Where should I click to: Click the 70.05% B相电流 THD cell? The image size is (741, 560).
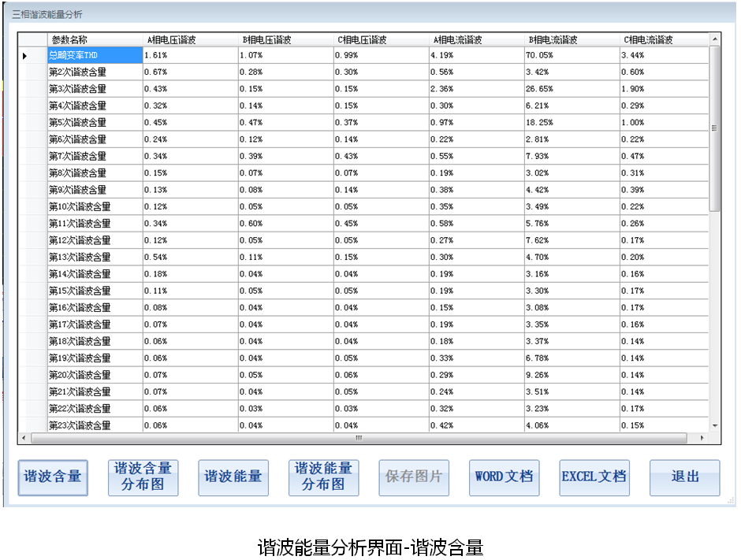click(x=572, y=55)
